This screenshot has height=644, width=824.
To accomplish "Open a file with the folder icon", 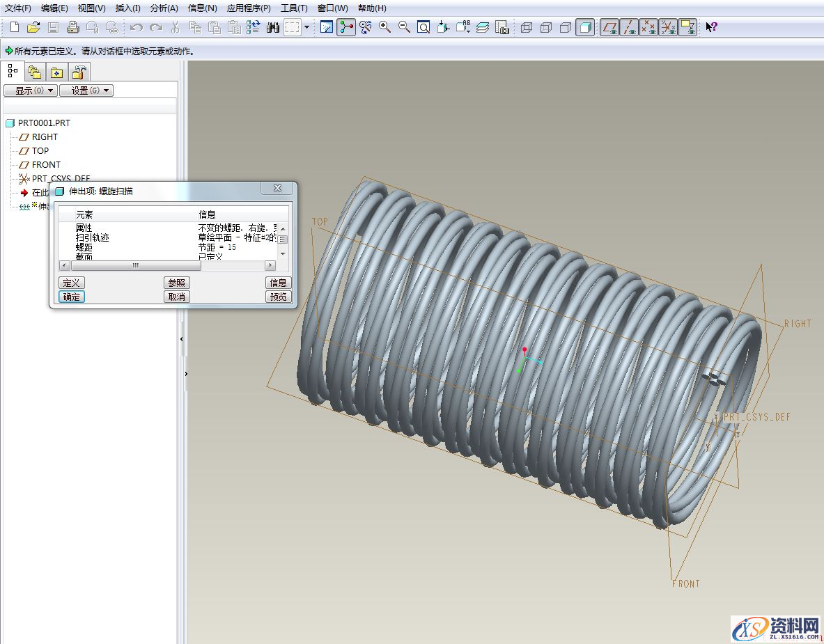I will (33, 27).
